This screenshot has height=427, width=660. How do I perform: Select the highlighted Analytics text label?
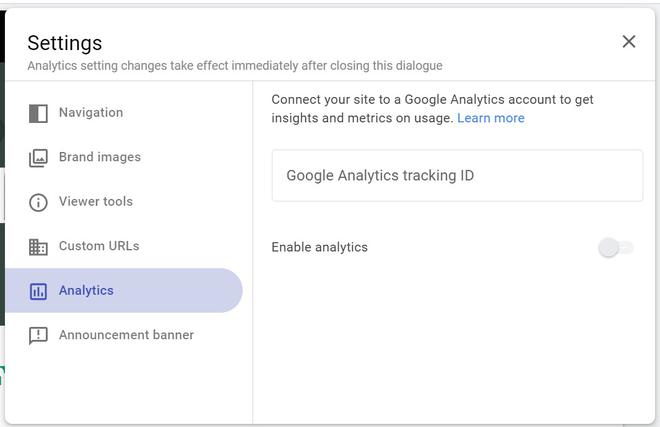click(86, 290)
